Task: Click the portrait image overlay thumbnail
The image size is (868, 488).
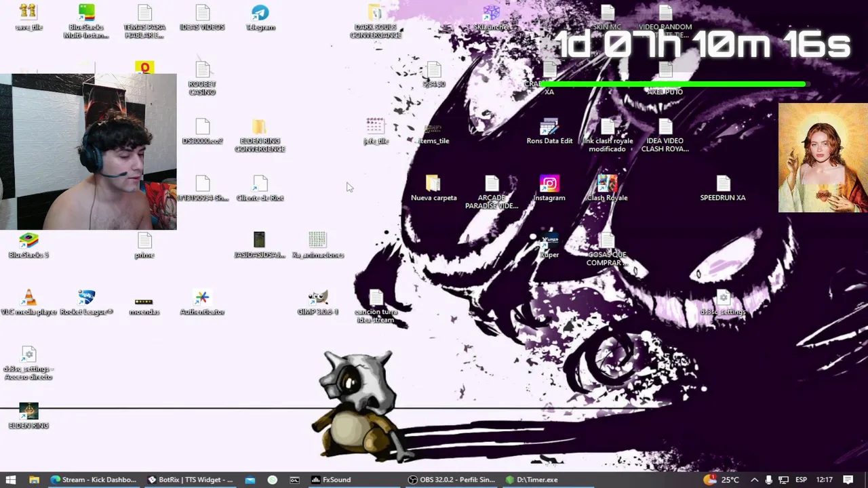Action: pos(823,158)
